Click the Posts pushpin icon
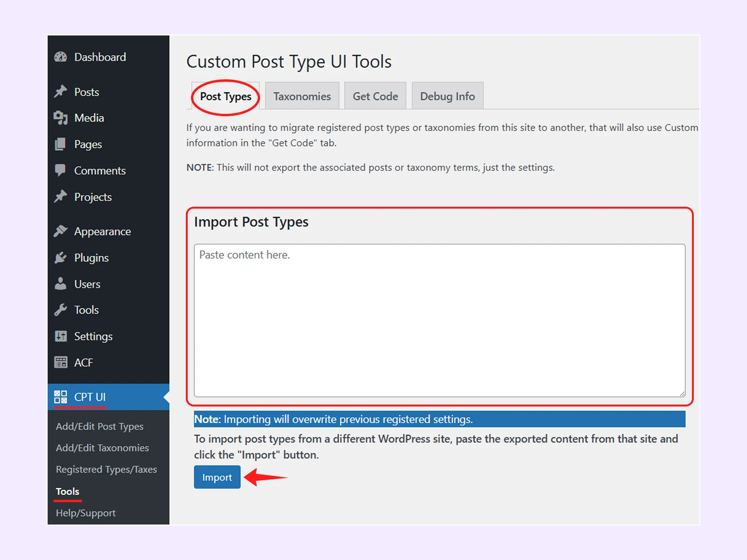 point(61,91)
